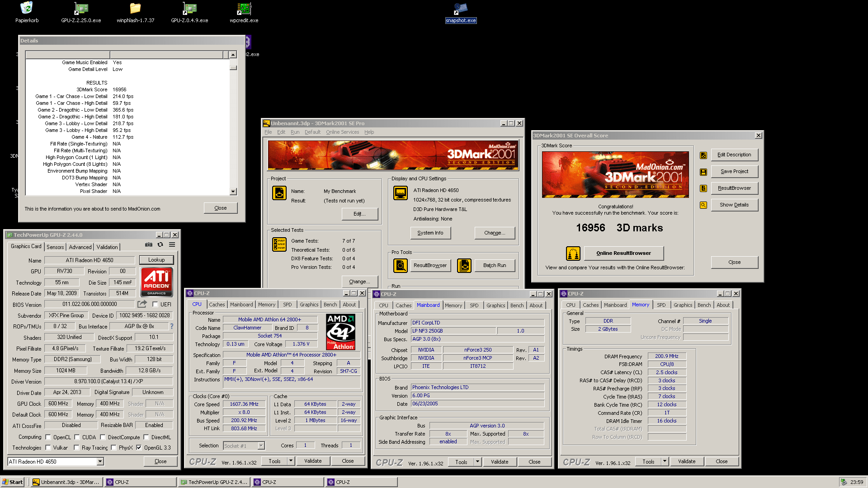The width and height of the screenshot is (868, 488).
Task: Click the Start button on taskbar
Action: tap(13, 482)
